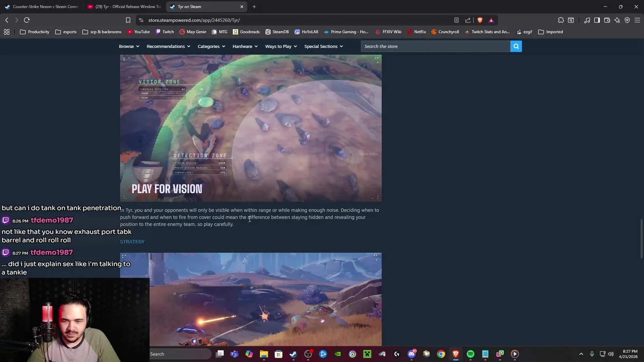The width and height of the screenshot is (644, 362).
Task: Go back with the browser back arrow
Action: coord(7,20)
